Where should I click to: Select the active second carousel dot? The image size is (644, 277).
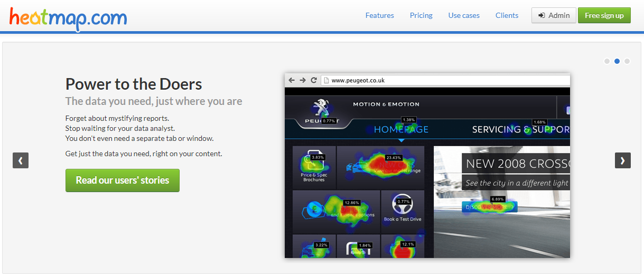coord(617,61)
